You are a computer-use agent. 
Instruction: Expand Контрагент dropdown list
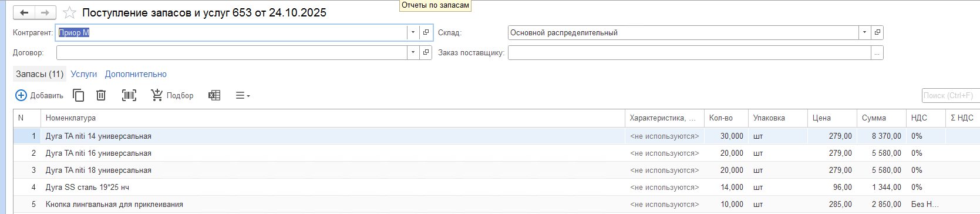(x=413, y=32)
